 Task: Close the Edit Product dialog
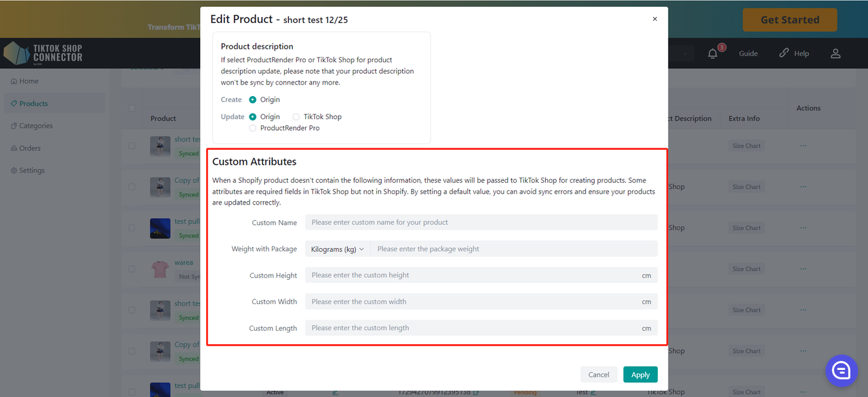pos(654,19)
